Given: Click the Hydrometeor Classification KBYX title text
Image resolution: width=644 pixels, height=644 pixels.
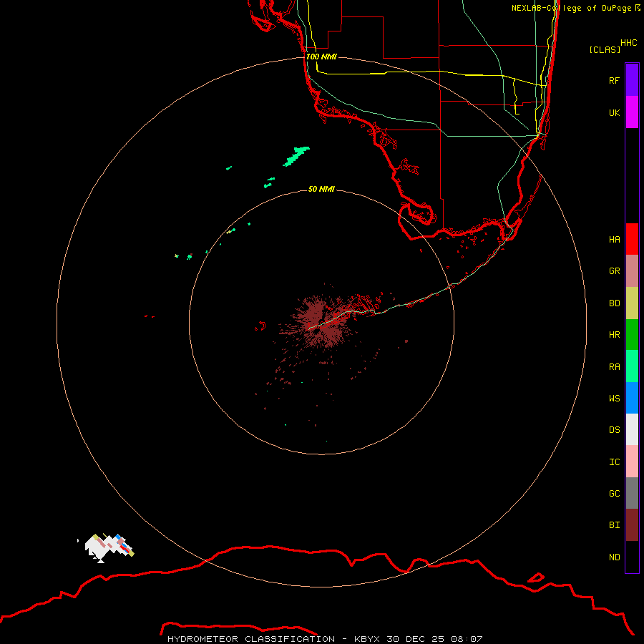Looking at the screenshot, I should tap(325, 639).
